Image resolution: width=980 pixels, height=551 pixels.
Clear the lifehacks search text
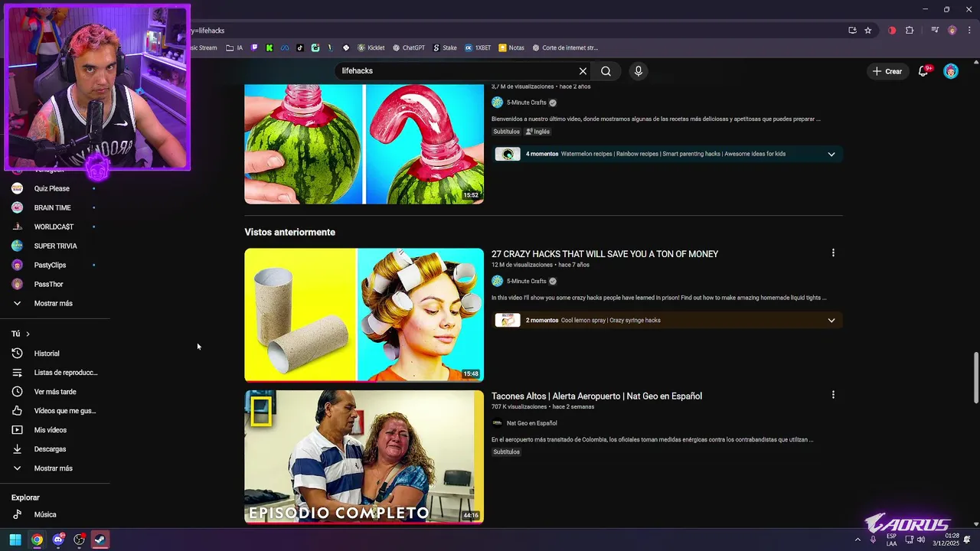[x=583, y=71]
